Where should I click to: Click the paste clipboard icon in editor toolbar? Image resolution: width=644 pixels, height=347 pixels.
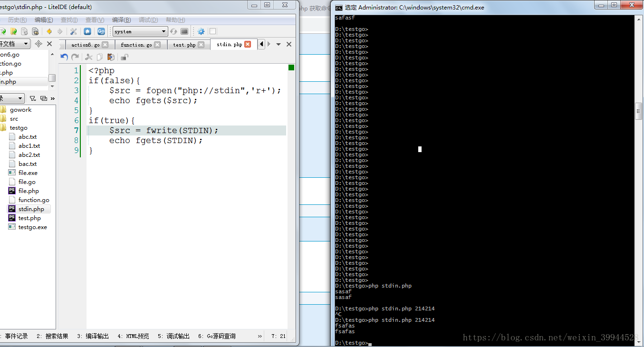[x=111, y=57]
